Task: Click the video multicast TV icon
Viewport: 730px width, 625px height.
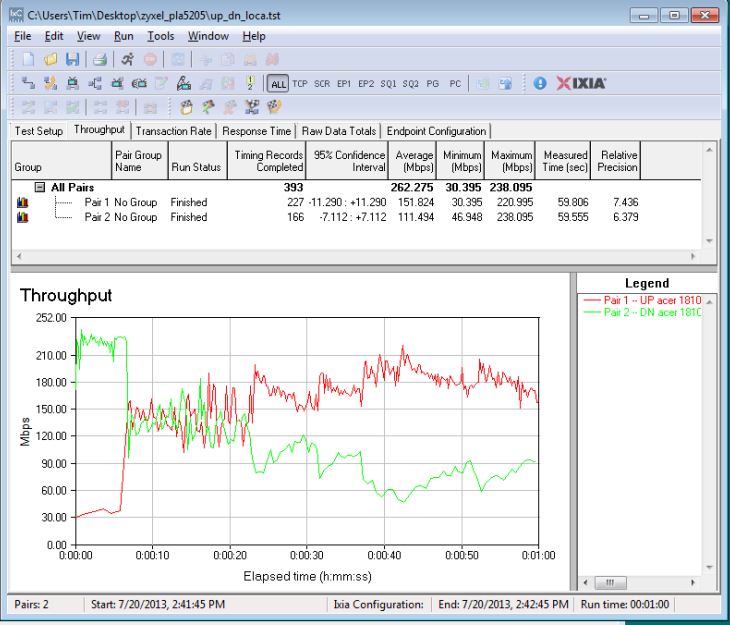Action: tap(117, 83)
